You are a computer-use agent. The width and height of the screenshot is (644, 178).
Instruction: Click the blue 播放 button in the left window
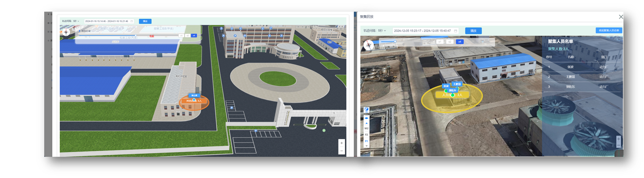(145, 21)
